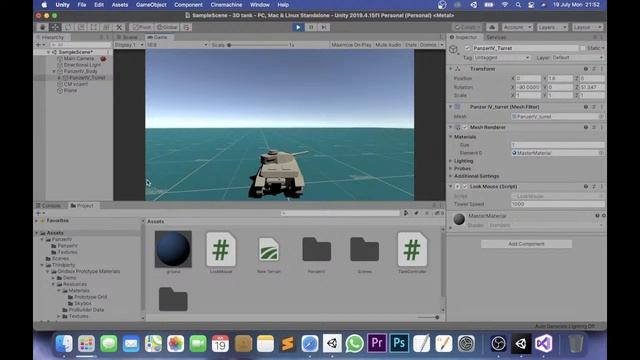Viewport: 640px width, 360px height.
Task: Select CM vcam1 in the Hierarchy
Action: [x=76, y=84]
